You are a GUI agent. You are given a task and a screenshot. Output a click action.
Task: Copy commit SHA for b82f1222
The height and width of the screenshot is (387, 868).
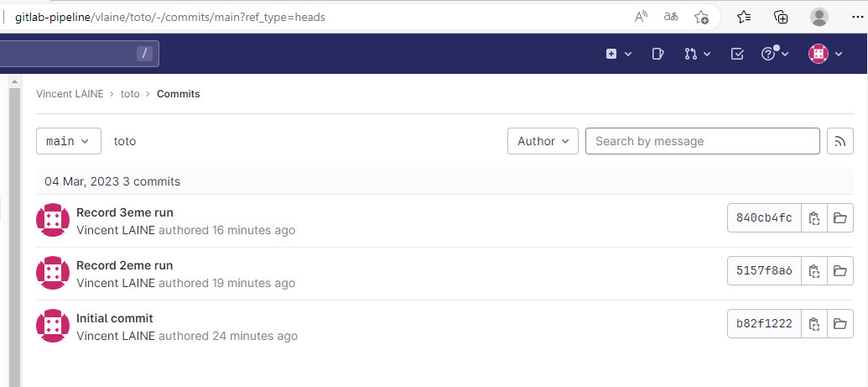814,323
